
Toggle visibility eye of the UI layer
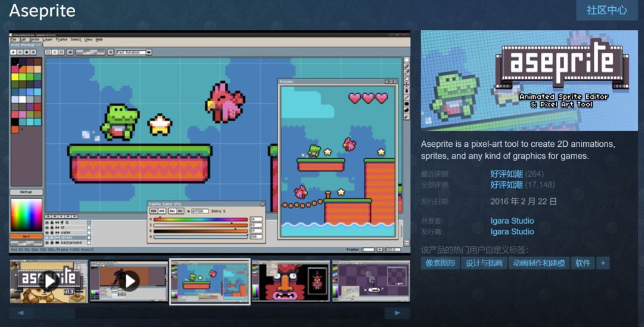pyautogui.click(x=47, y=227)
